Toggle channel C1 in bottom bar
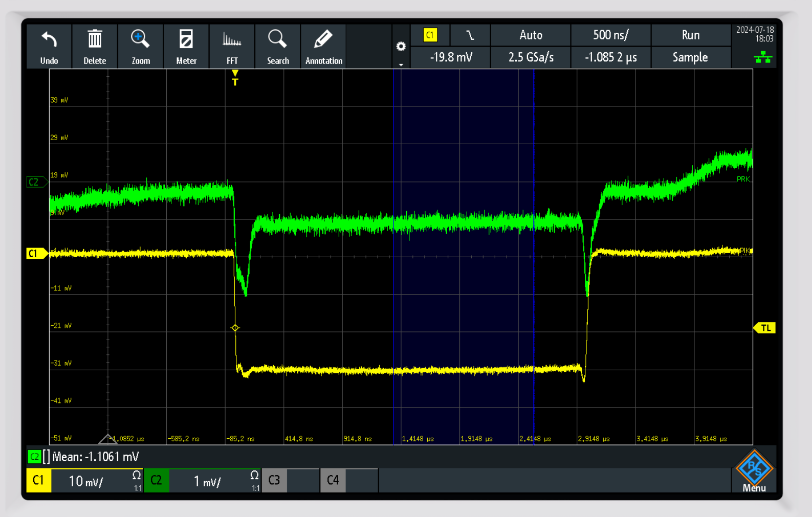This screenshot has height=517, width=812. [38, 481]
